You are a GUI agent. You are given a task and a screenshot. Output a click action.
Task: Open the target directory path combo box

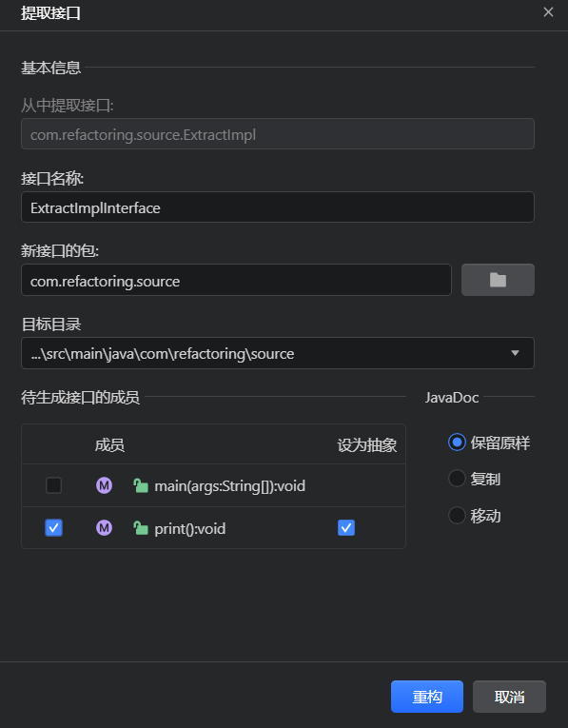tap(278, 353)
